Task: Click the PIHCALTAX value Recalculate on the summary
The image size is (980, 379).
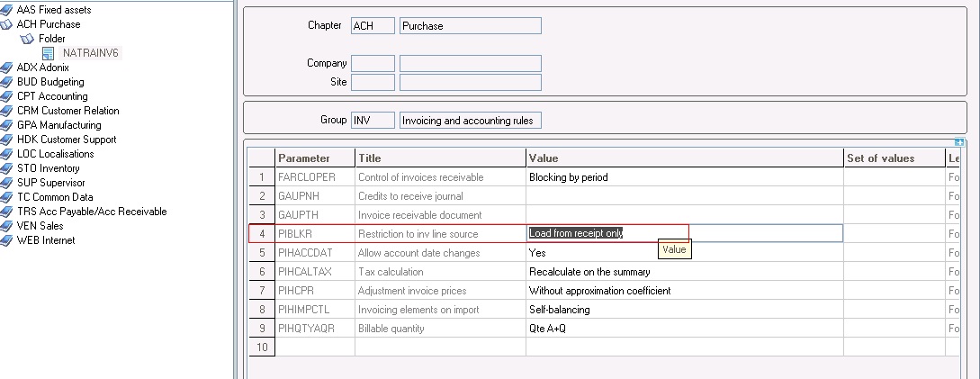Action: tap(589, 272)
